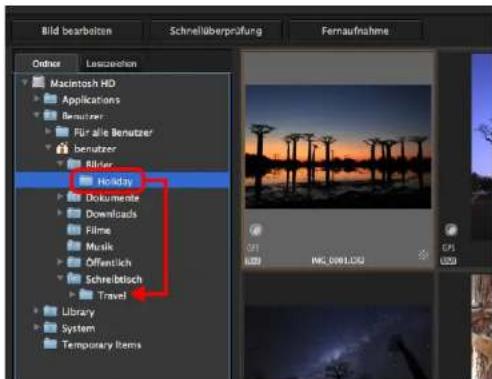The height and width of the screenshot is (379, 492).
Task: Click the RAW badge under blue sky thumbnail
Action: coord(448,261)
